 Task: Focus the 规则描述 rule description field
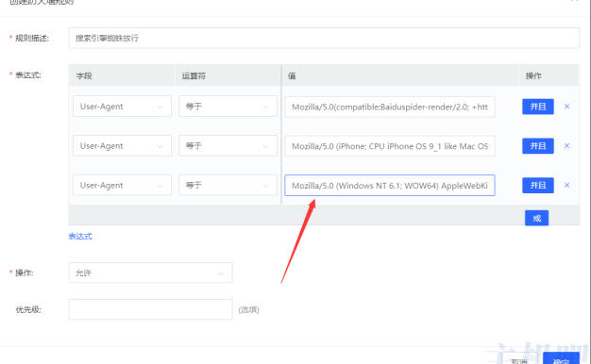[x=324, y=38]
